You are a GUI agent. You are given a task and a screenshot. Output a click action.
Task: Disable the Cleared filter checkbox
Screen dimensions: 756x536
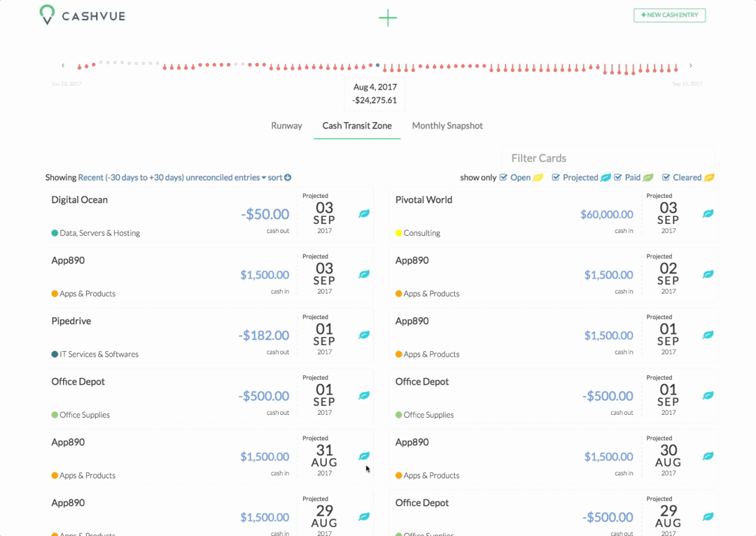(x=666, y=178)
